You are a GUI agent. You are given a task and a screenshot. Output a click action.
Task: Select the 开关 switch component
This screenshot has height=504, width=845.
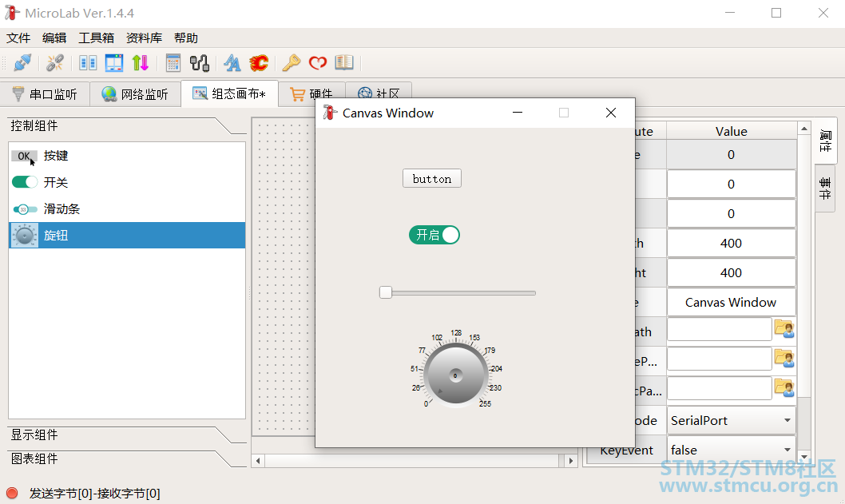(127, 182)
